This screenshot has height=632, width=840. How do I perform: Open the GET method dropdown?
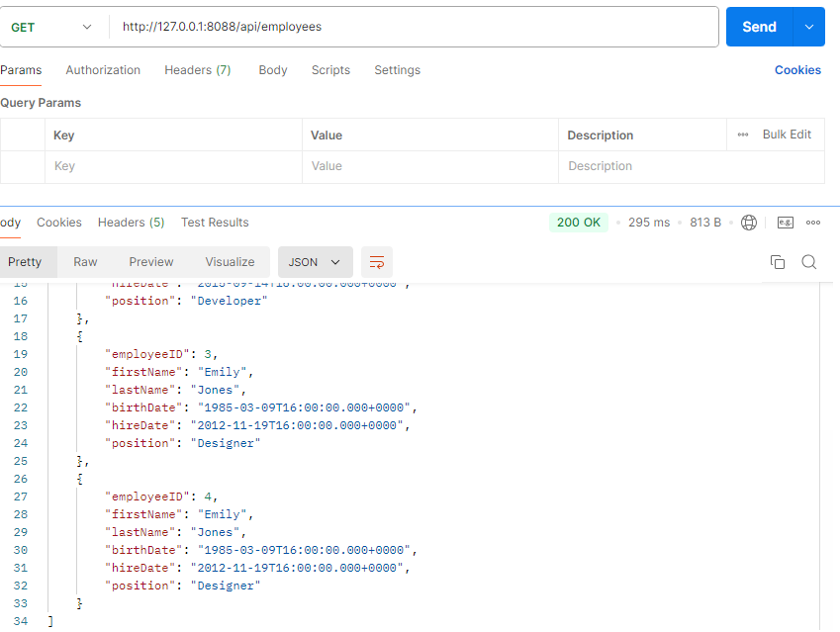click(50, 27)
